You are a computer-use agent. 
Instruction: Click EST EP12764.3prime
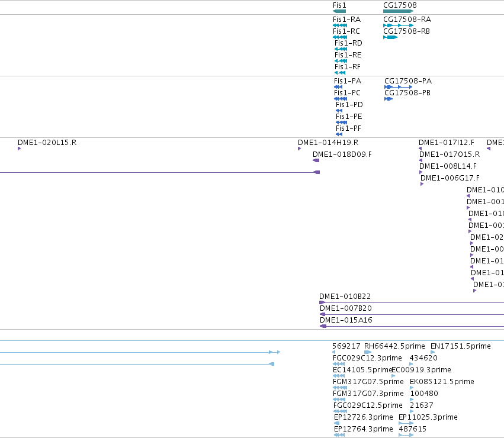(x=363, y=430)
